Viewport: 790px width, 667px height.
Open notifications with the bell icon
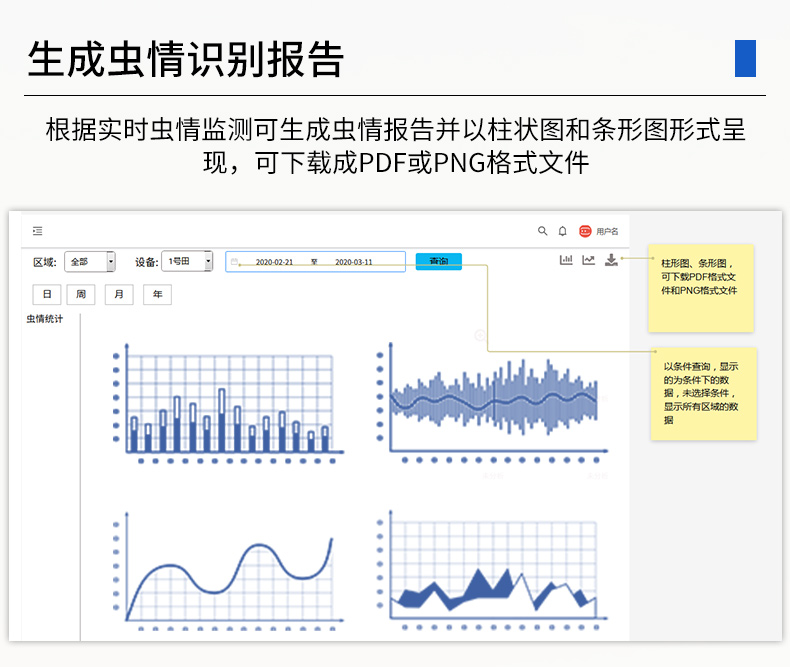pos(562,231)
